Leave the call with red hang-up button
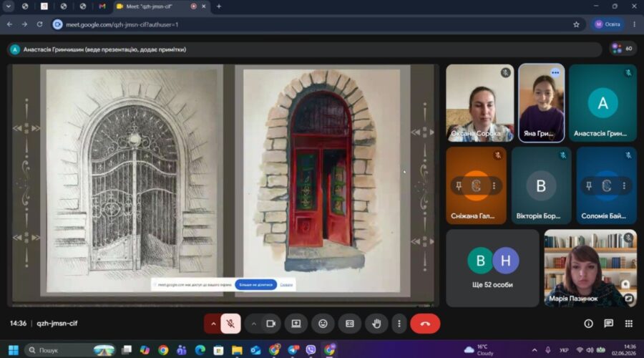This screenshot has height=358, width=644. coord(425,324)
